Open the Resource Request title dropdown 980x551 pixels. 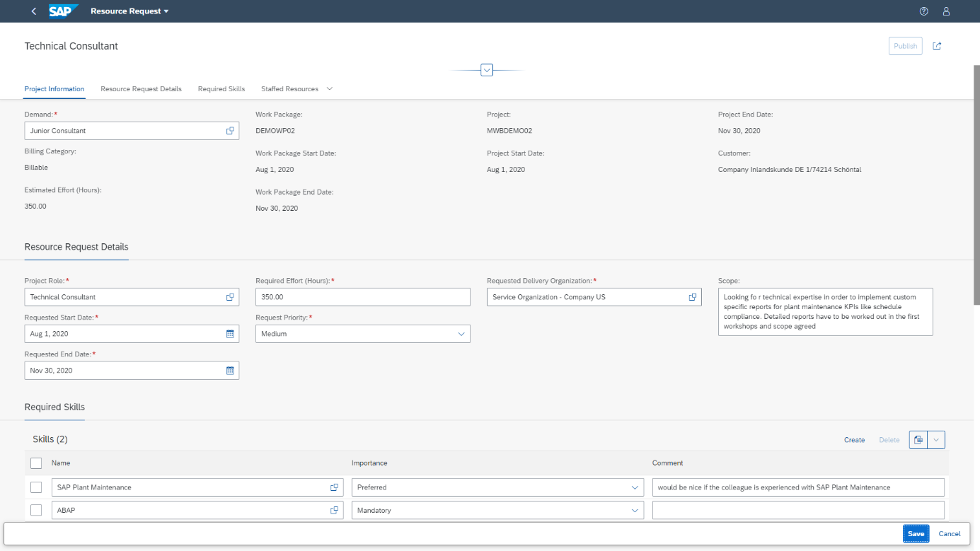[129, 11]
